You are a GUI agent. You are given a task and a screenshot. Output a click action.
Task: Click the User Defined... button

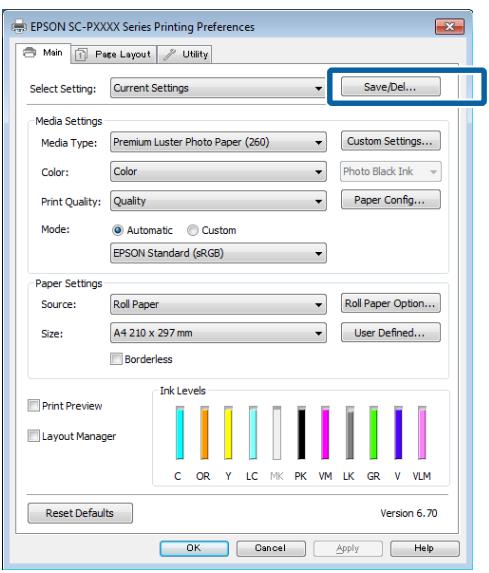pos(390,332)
